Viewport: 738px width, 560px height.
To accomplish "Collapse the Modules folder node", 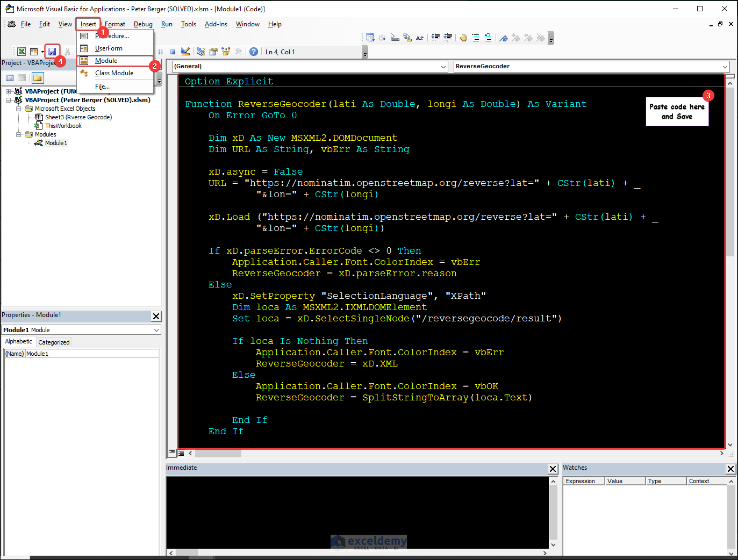I will pyautogui.click(x=19, y=134).
